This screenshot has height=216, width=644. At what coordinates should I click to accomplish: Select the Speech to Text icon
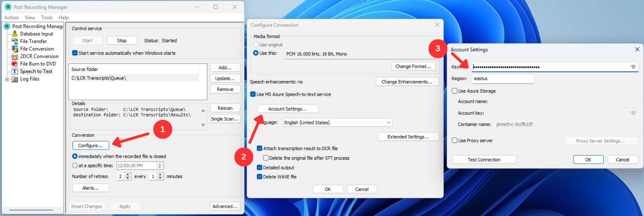pos(15,71)
